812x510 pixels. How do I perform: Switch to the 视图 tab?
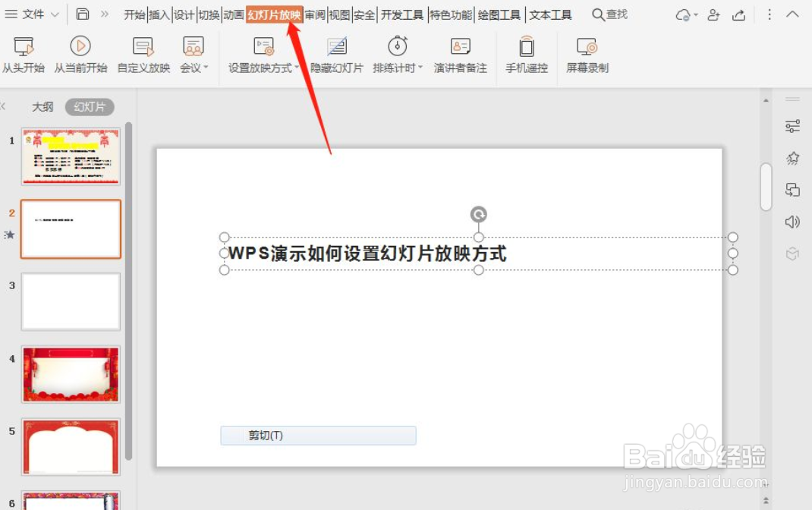tap(340, 15)
